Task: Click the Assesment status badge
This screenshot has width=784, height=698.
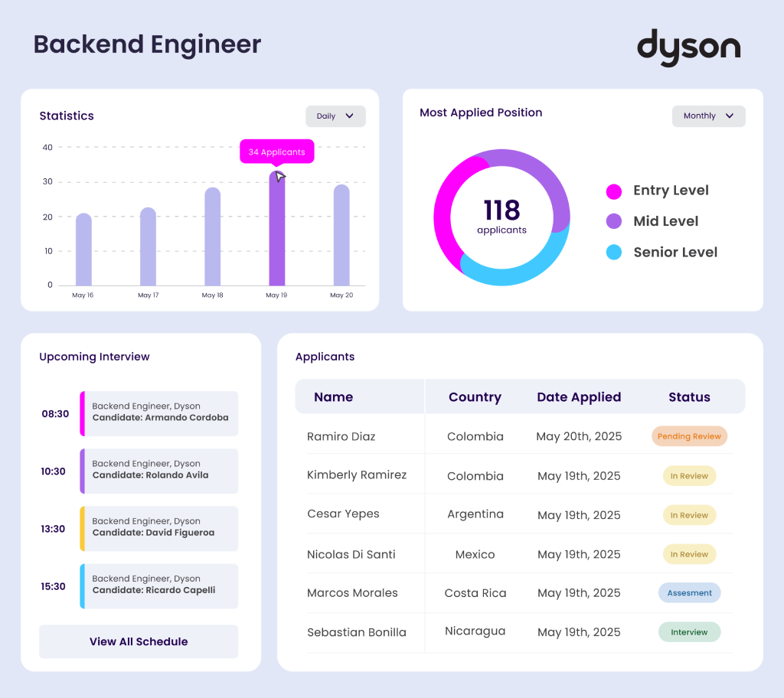Action: pos(689,593)
